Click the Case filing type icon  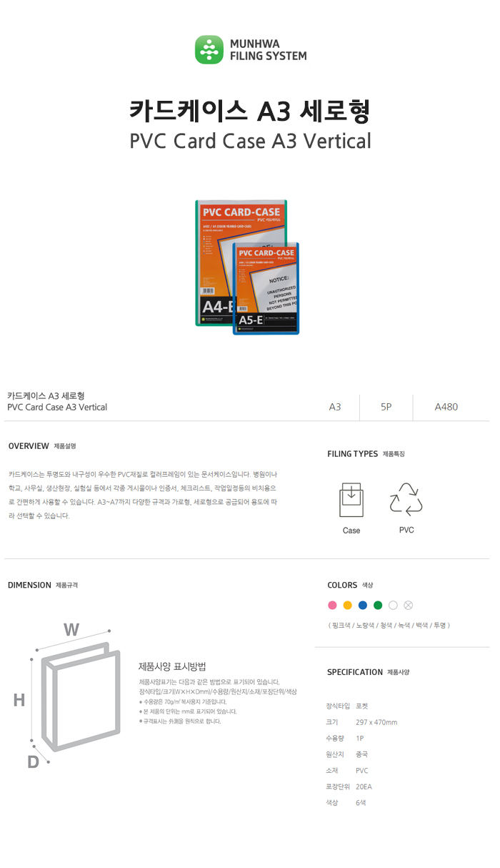click(351, 500)
